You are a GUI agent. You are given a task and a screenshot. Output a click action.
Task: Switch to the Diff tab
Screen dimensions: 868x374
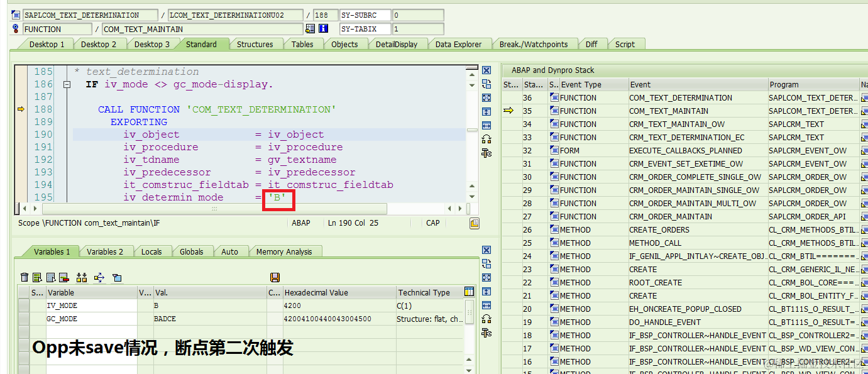[x=591, y=44]
